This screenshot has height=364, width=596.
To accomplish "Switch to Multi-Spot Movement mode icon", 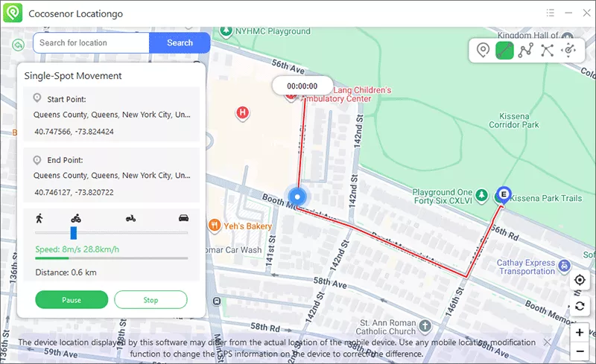I will (x=526, y=51).
